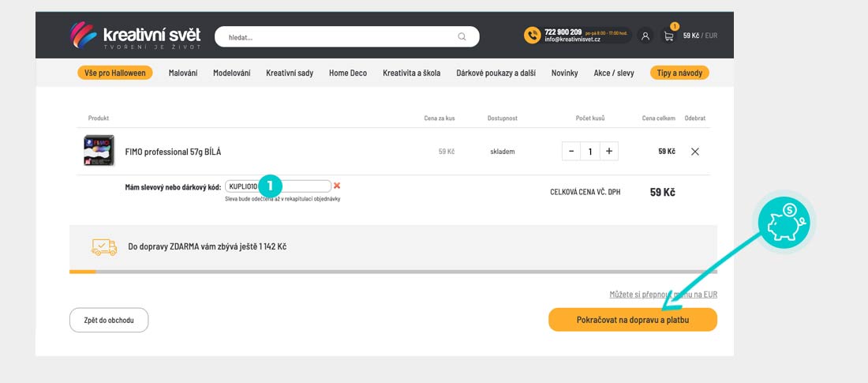Clear discount code with red cross
The width and height of the screenshot is (868, 383).
click(x=337, y=186)
